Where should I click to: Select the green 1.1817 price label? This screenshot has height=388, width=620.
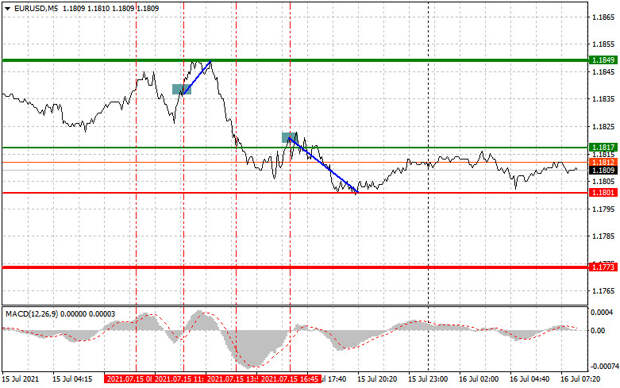603,147
